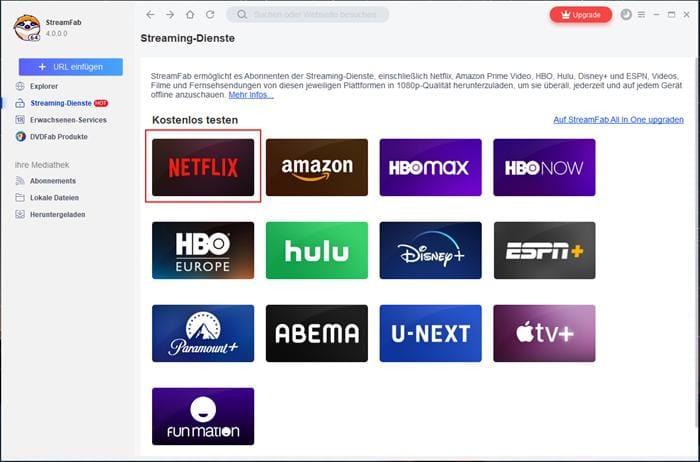Viewport: 700px width, 462px height.
Task: Maximize the StreamFab window
Action: [x=671, y=15]
